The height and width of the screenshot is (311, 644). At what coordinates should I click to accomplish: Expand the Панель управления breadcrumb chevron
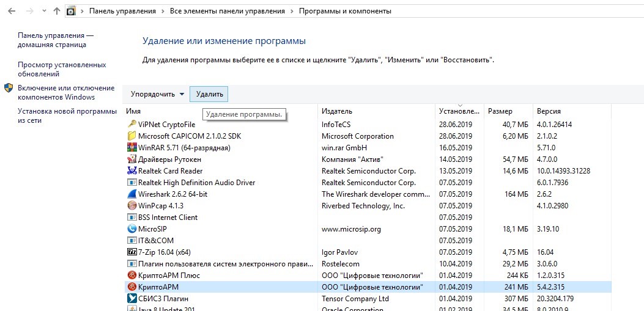(x=161, y=11)
